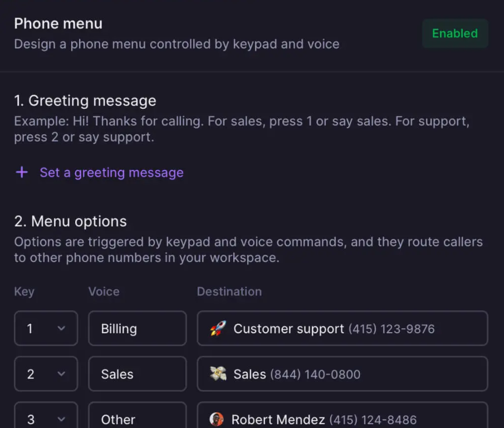
Task: Edit the Sales voice command field
Action: click(137, 374)
